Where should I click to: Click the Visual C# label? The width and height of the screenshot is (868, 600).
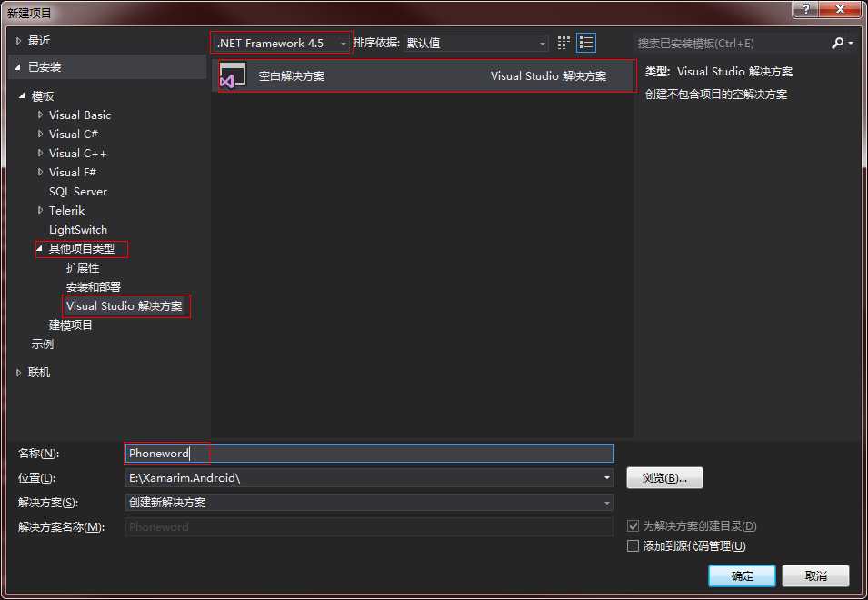[74, 134]
